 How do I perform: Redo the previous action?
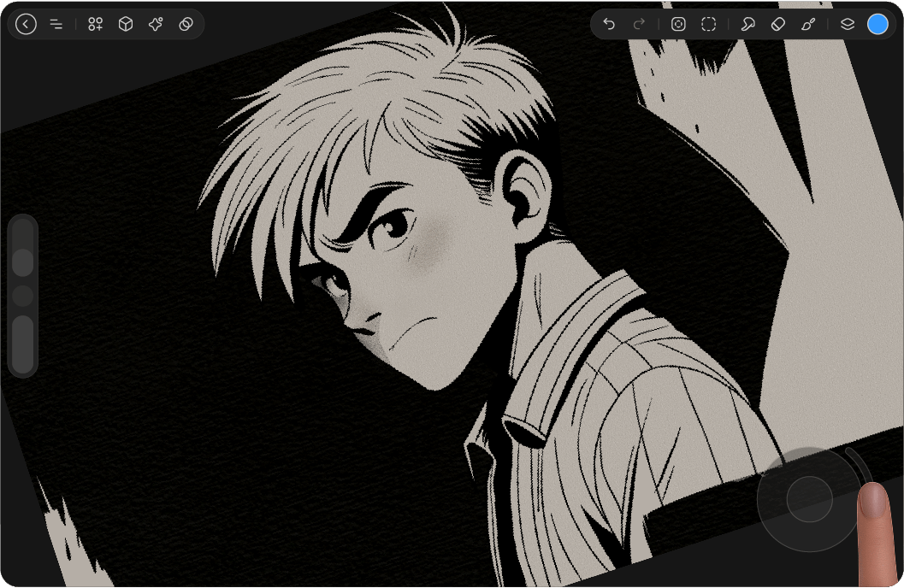click(x=639, y=24)
